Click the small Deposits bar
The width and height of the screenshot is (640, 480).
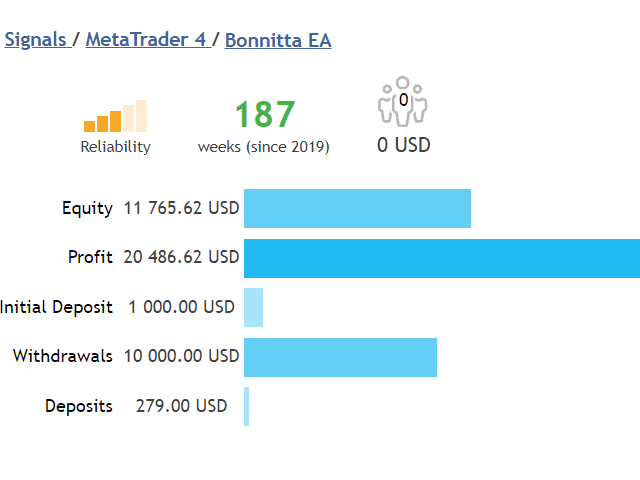coord(246,406)
